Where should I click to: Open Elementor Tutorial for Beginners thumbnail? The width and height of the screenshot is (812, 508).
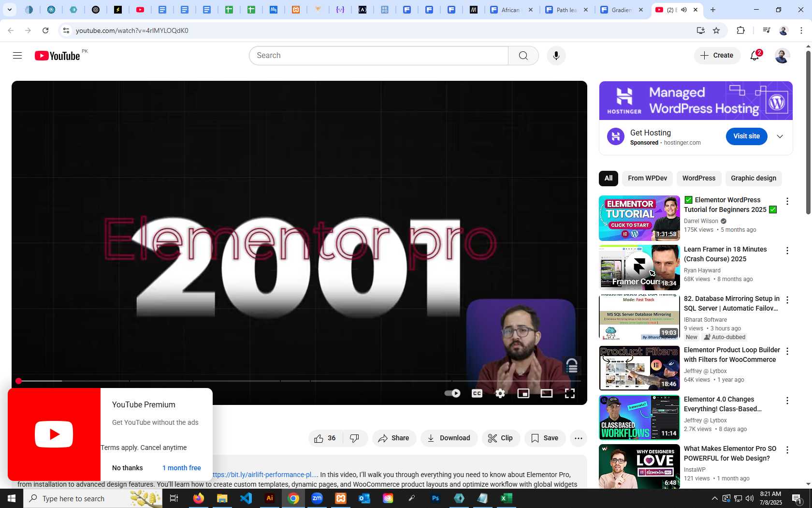pos(639,218)
